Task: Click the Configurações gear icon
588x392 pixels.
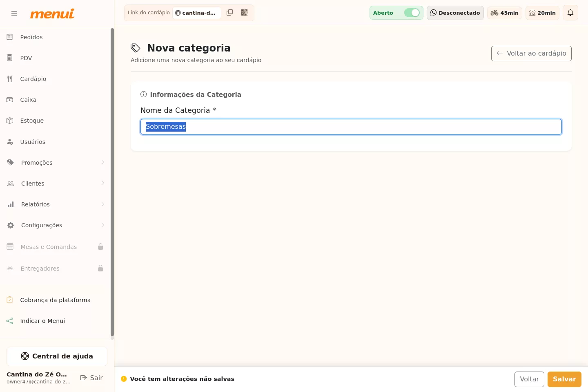Action: (11, 225)
